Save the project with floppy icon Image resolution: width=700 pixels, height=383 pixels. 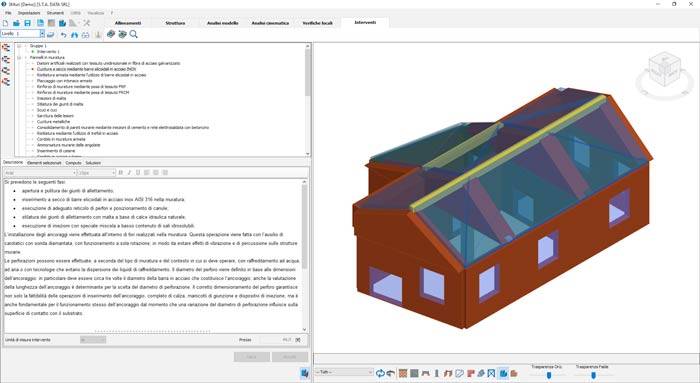pos(28,23)
